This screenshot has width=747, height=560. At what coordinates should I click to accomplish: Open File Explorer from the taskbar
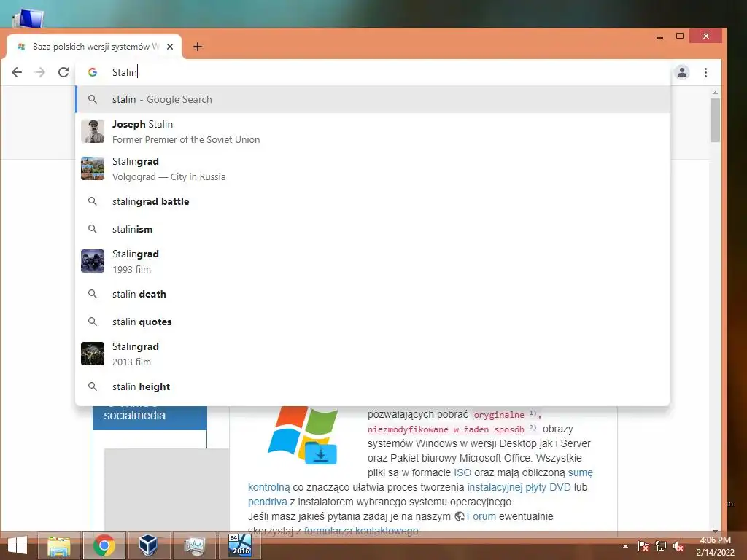(59, 545)
